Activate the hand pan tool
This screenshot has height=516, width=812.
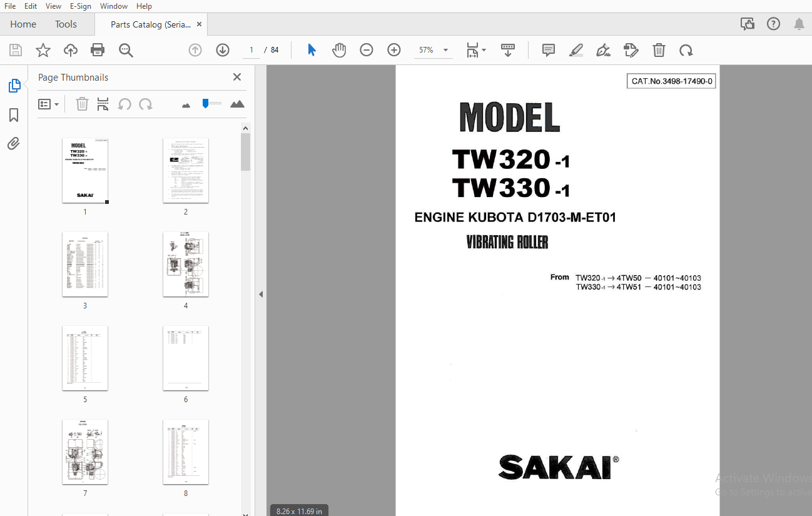point(339,50)
